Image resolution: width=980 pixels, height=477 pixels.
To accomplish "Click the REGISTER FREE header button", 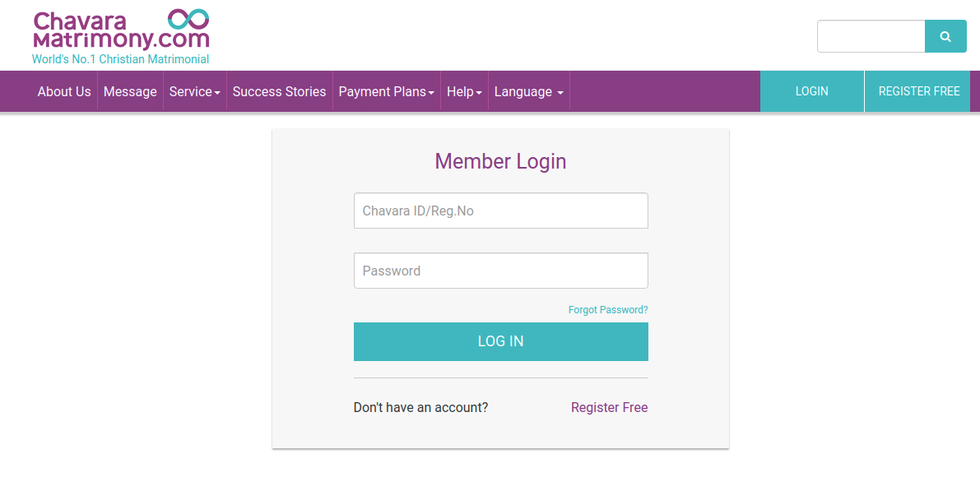I will tap(917, 91).
